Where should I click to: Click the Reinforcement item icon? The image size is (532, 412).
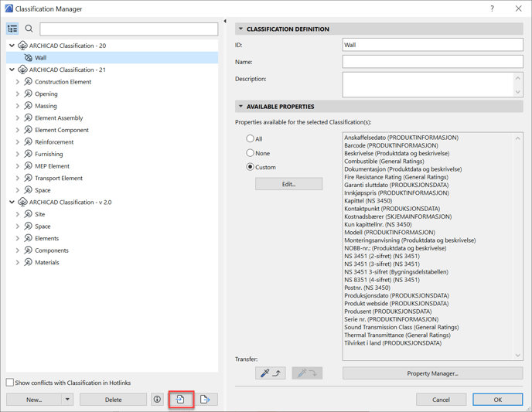[x=28, y=141]
